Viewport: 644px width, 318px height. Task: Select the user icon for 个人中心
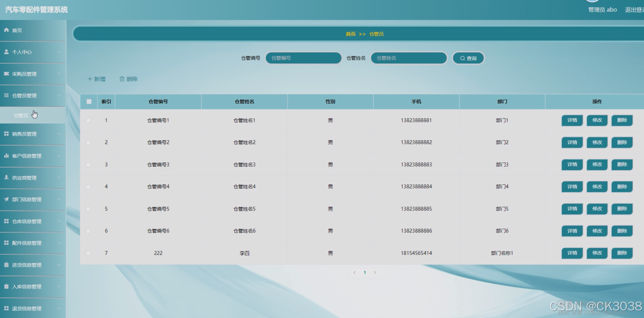tap(5, 52)
